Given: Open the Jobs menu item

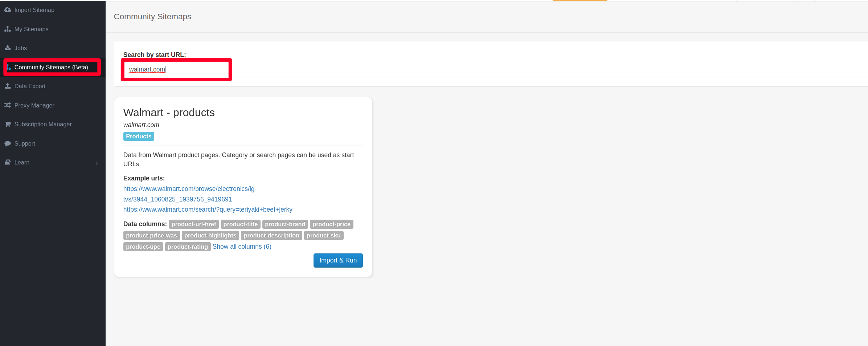Looking at the screenshot, I should click(21, 48).
